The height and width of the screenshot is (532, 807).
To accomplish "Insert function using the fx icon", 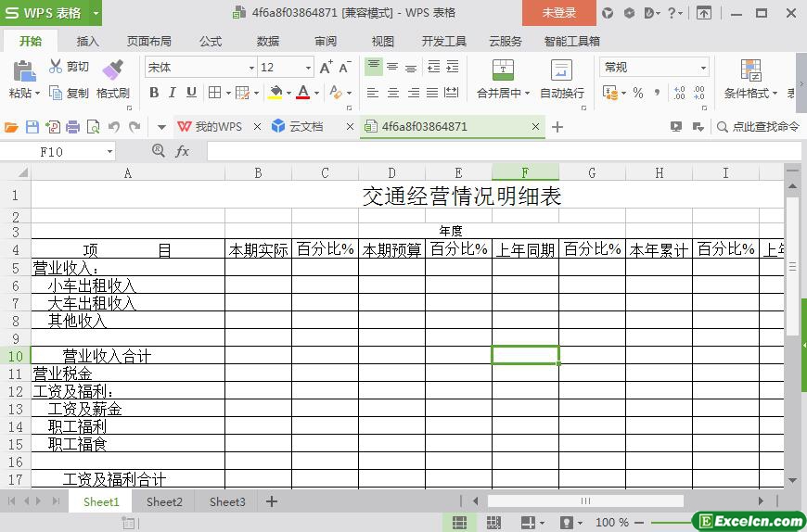I will pos(183,151).
